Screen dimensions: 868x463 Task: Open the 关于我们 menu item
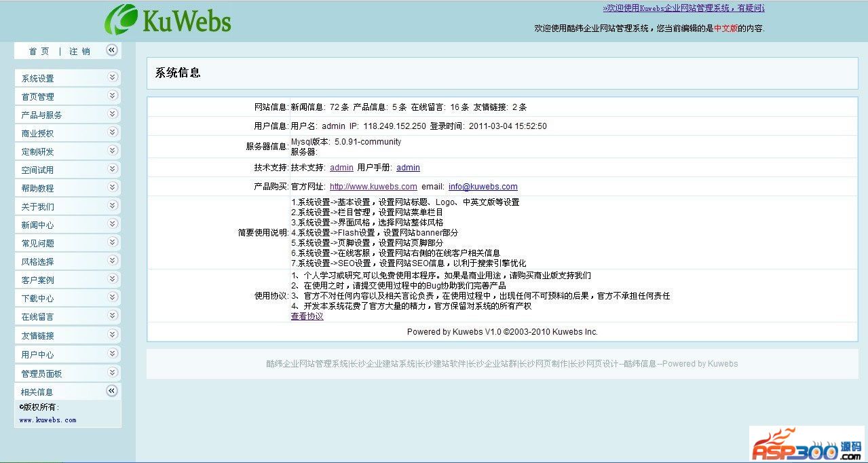(x=37, y=207)
